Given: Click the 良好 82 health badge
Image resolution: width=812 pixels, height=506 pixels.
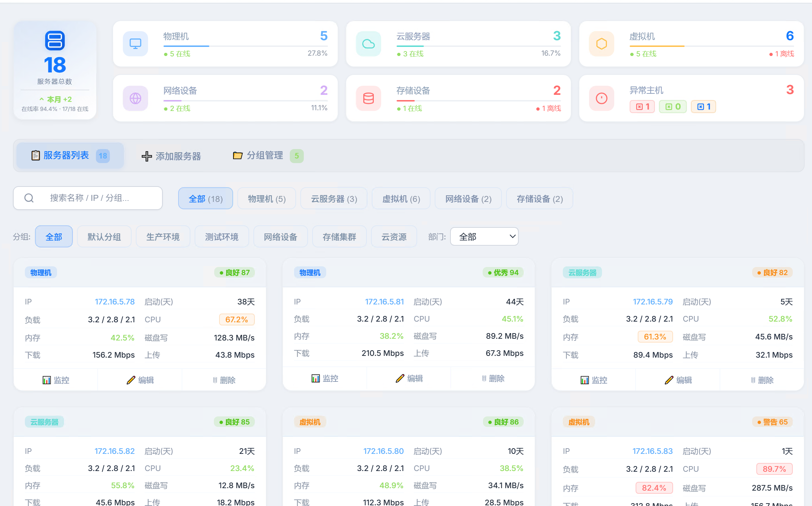Looking at the screenshot, I should (x=772, y=273).
